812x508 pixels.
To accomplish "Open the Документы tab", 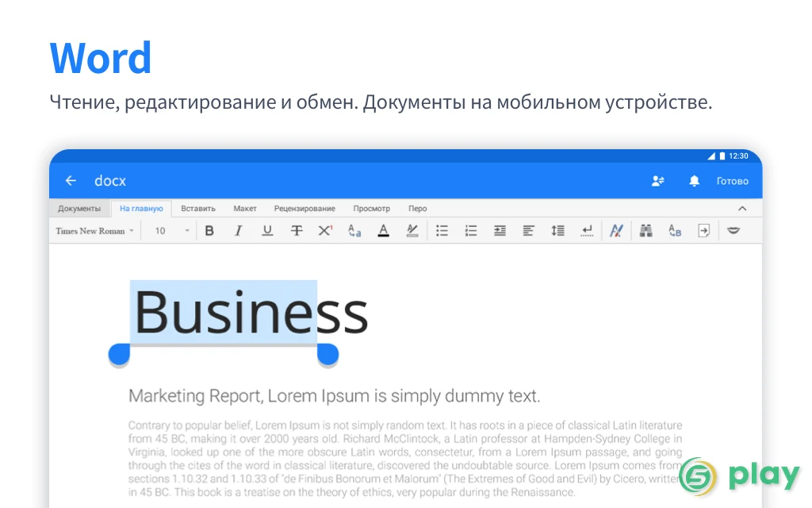I will (x=79, y=209).
